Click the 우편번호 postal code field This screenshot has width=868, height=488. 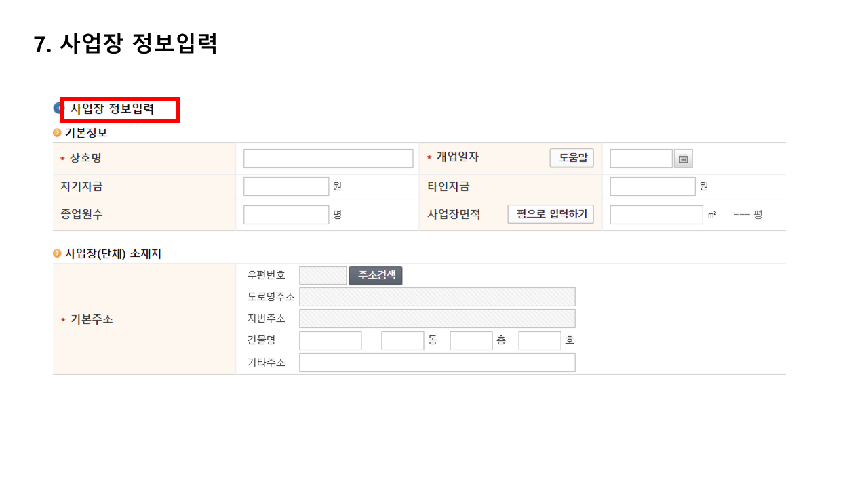323,275
